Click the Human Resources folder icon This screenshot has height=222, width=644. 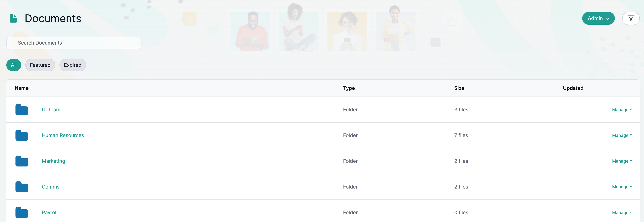click(x=22, y=135)
